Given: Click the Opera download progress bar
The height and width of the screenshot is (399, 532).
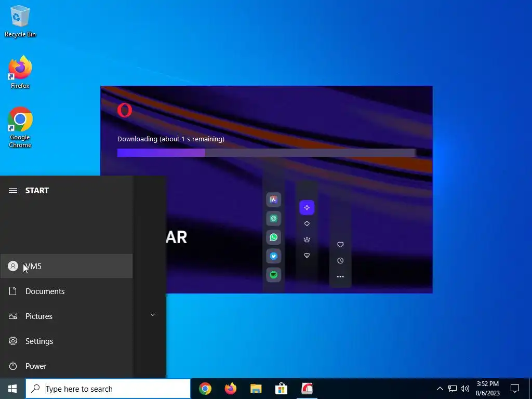Looking at the screenshot, I should pos(267,153).
